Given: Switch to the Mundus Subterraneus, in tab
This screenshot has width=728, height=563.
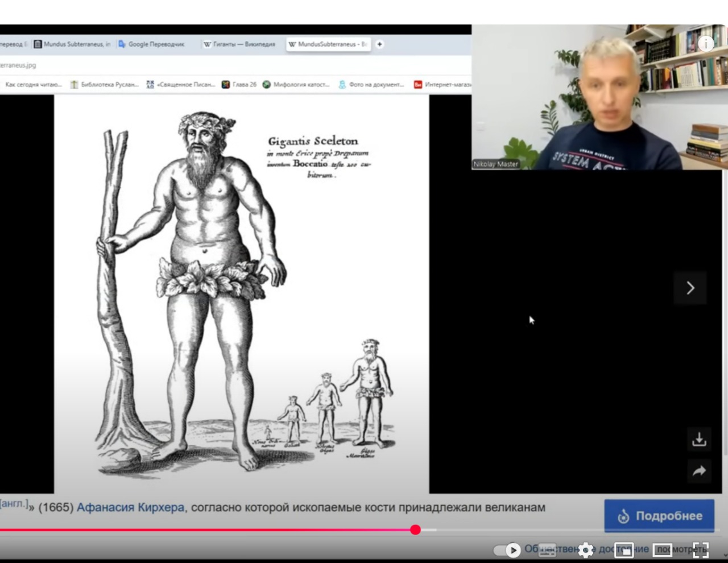Looking at the screenshot, I should click(72, 44).
